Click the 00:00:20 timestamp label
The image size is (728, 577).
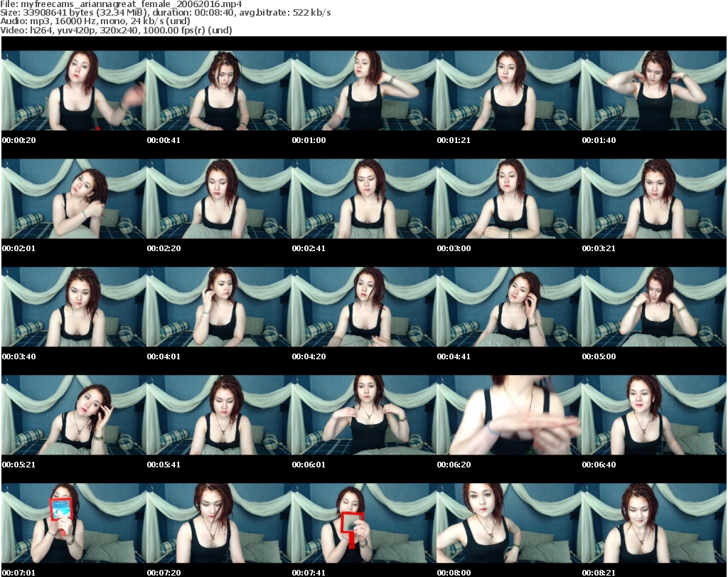click(19, 140)
